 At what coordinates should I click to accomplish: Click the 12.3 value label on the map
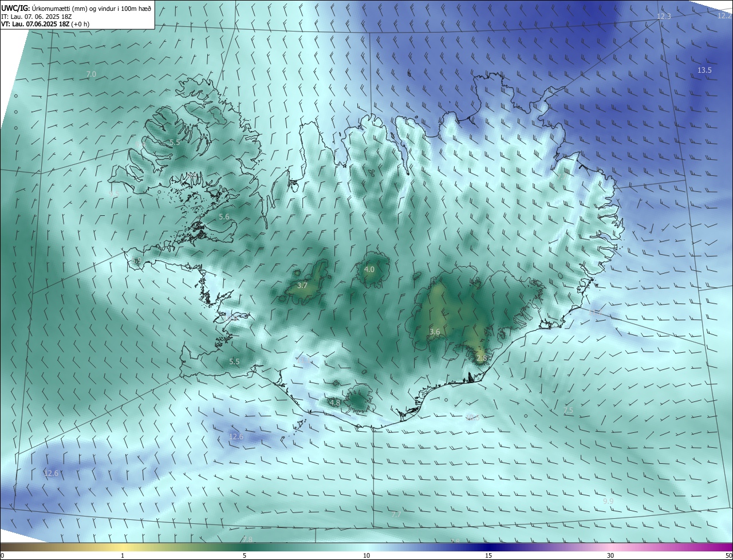(x=664, y=17)
